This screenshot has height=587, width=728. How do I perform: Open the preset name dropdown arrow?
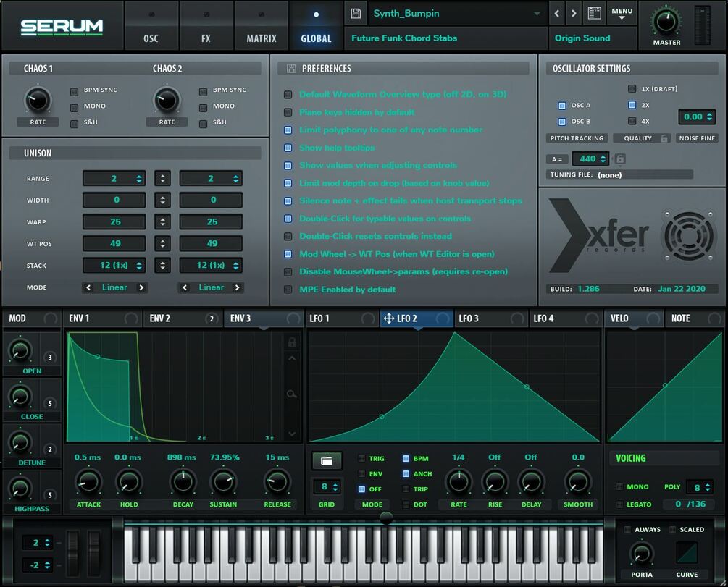coord(537,14)
